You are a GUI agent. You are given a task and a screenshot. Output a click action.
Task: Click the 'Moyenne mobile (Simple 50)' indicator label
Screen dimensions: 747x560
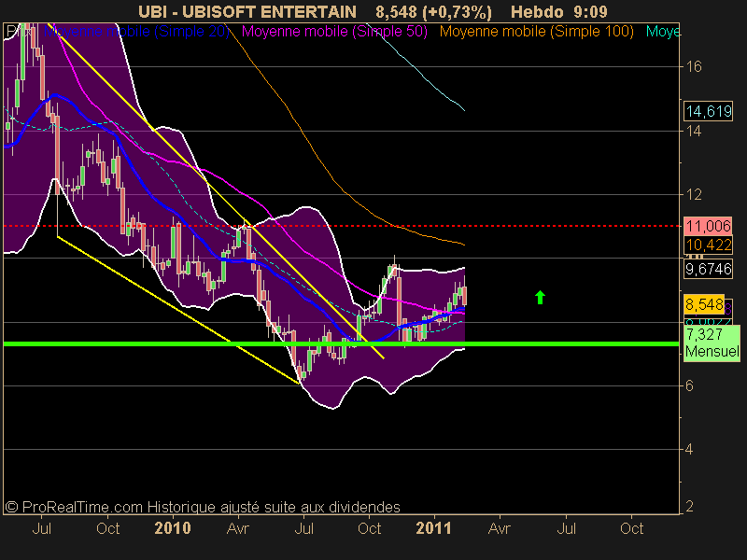[x=334, y=32]
